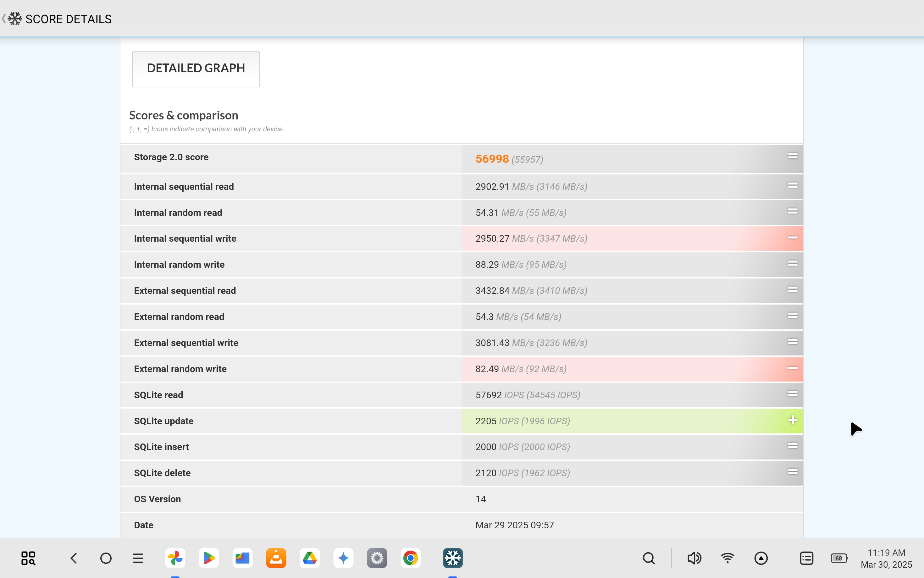
Task: Open the notifications panel icon
Action: click(807, 558)
